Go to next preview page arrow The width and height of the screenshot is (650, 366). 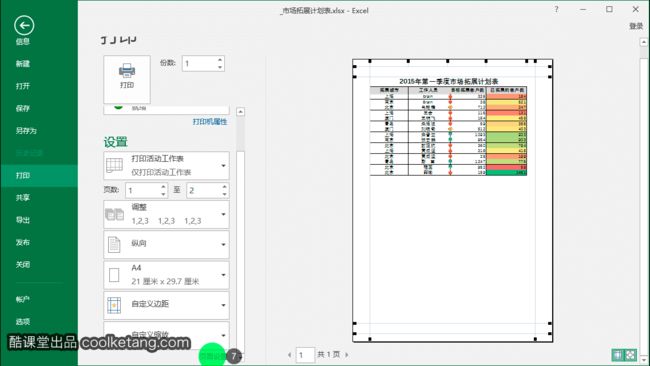347,355
